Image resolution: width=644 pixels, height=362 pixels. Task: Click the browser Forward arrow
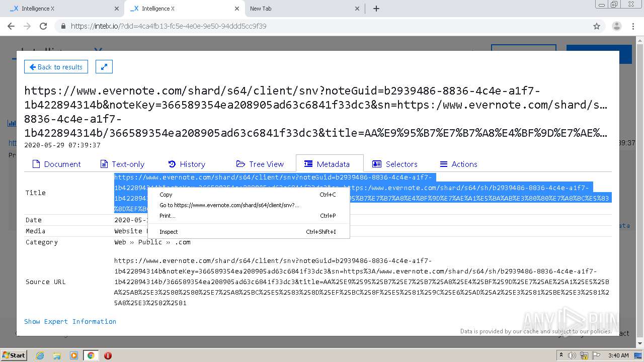point(27,26)
